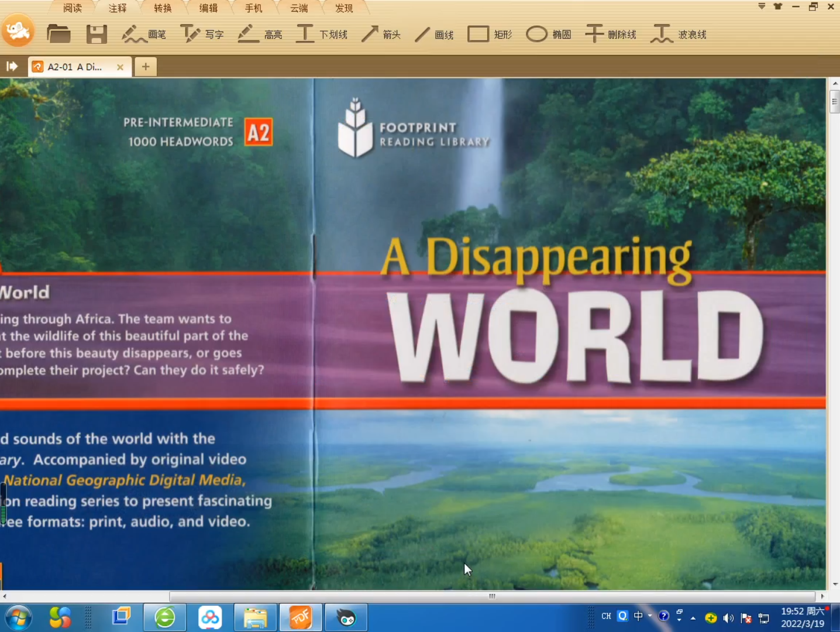Open the volume speaker tray icon

coord(728,618)
